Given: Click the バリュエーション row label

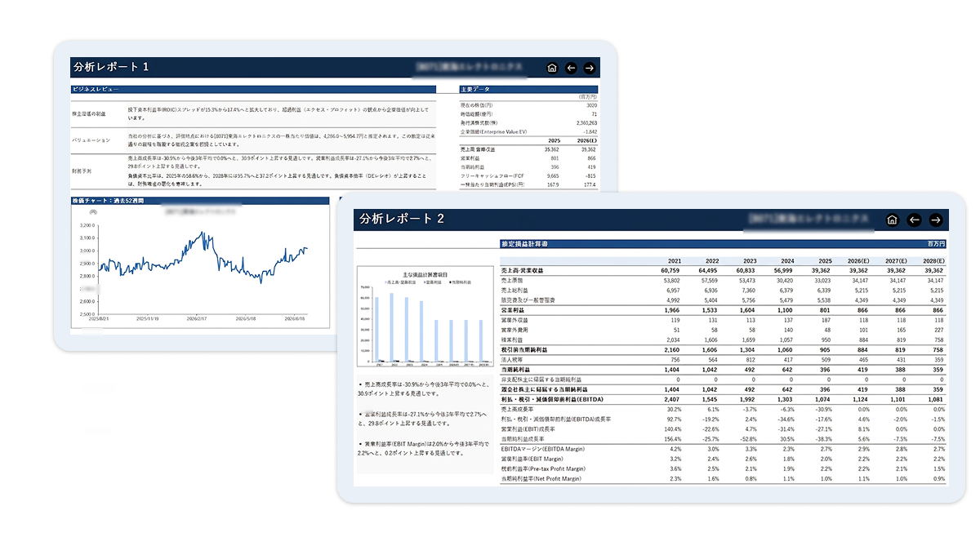Looking at the screenshot, I should click(x=91, y=140).
